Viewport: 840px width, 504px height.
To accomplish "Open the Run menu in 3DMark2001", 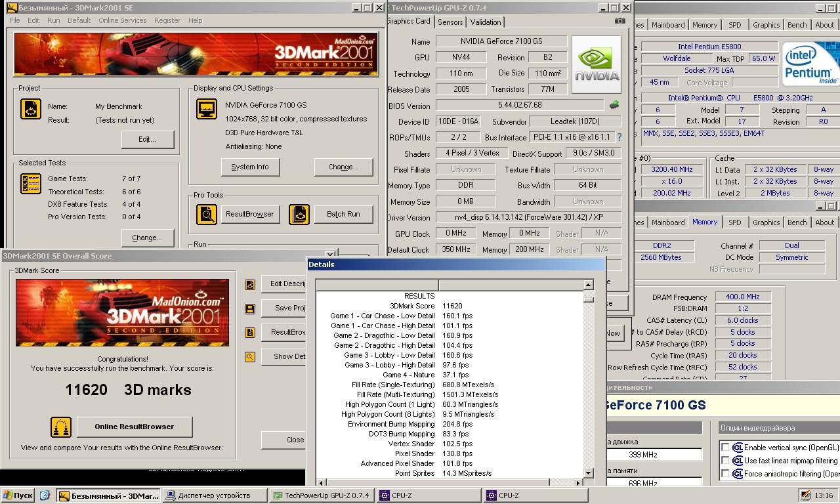I will [x=54, y=20].
